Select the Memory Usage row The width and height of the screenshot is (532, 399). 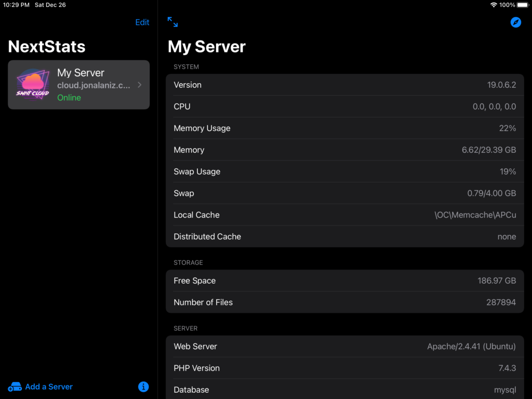[345, 128]
